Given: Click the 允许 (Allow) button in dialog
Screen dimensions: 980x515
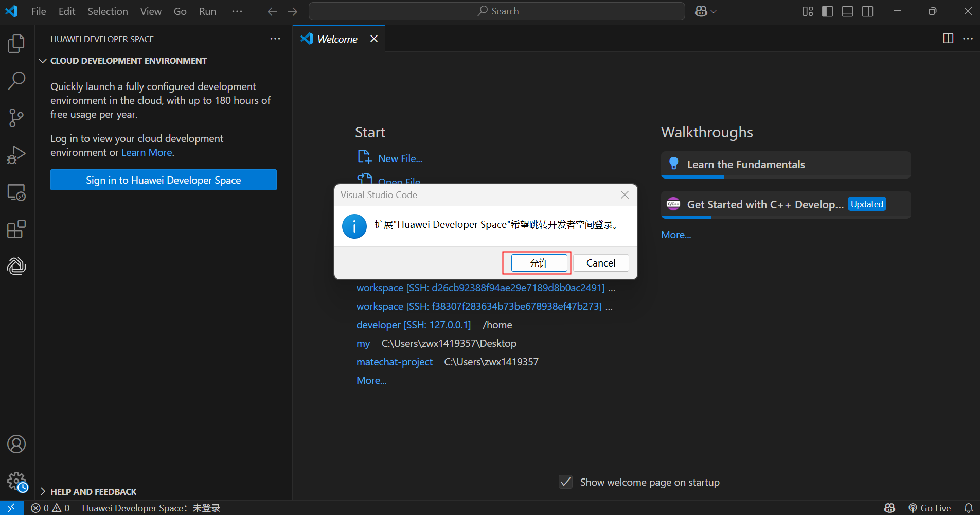Looking at the screenshot, I should 539,263.
